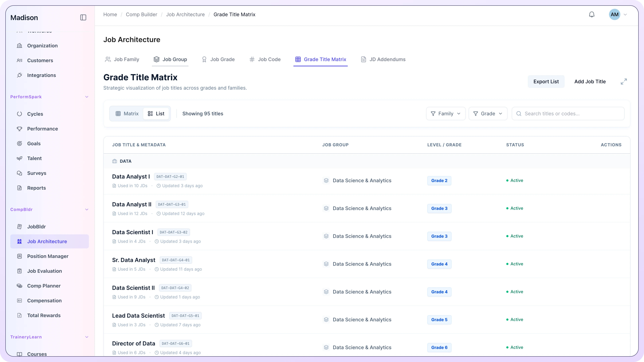Screen dimensions: 644x362
Task: Open Integrations plug icon in sidebar
Action: tap(19, 75)
